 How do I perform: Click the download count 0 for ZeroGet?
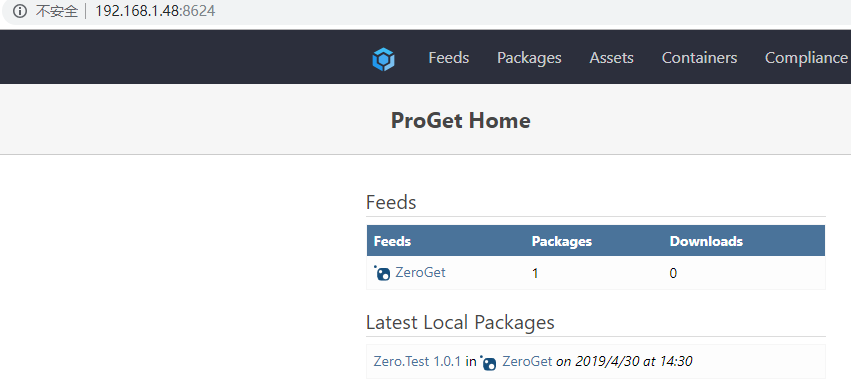click(x=673, y=273)
